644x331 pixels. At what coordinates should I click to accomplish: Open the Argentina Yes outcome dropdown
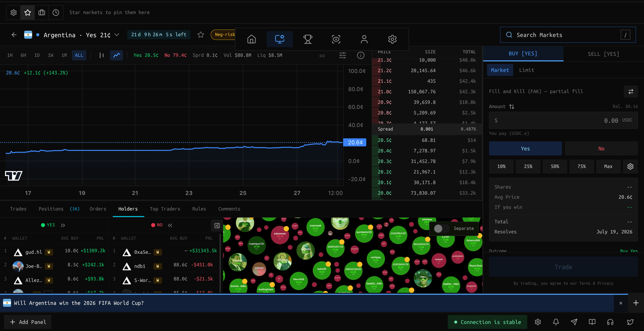tap(117, 35)
